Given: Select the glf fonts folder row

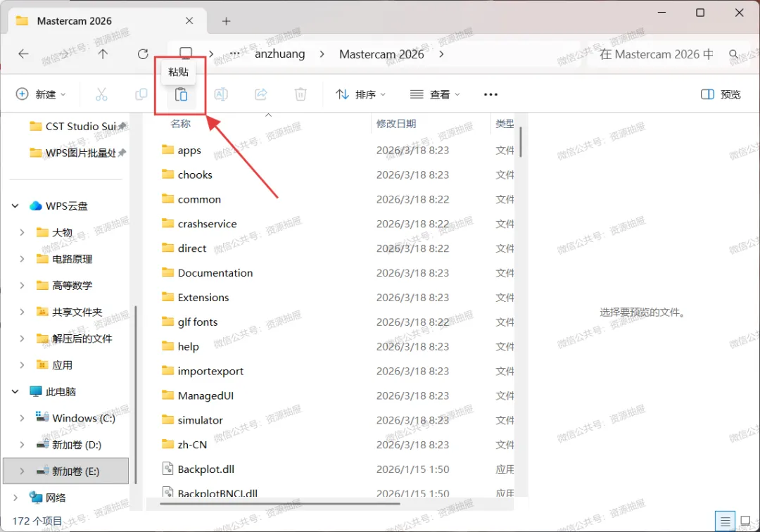Looking at the screenshot, I should tap(337, 322).
